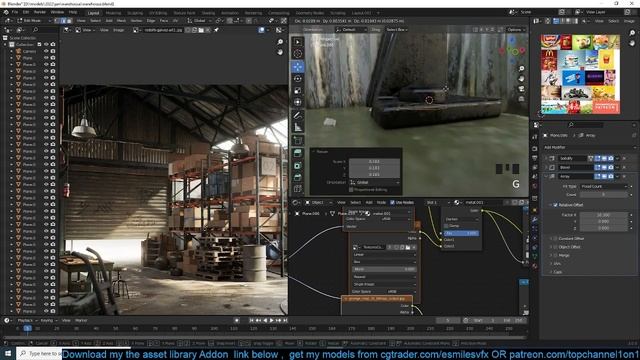Open the Modifiers wrench tab in Properties

[535, 220]
